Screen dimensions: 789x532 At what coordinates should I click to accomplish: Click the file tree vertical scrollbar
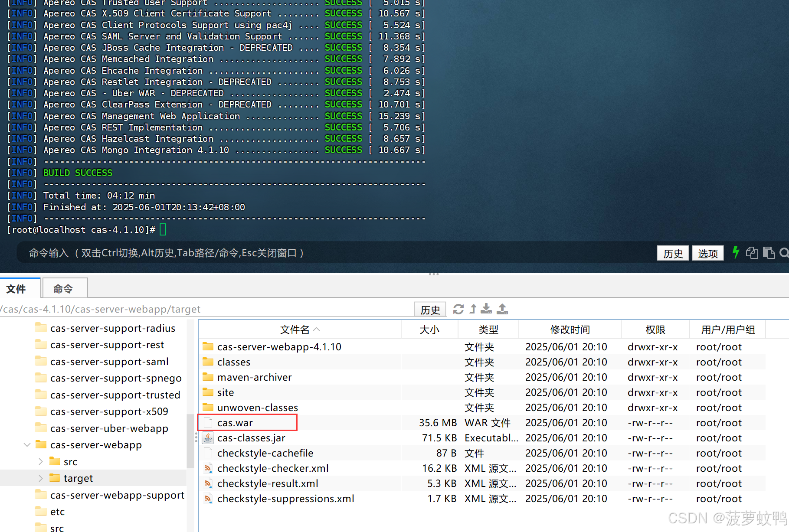(x=190, y=441)
